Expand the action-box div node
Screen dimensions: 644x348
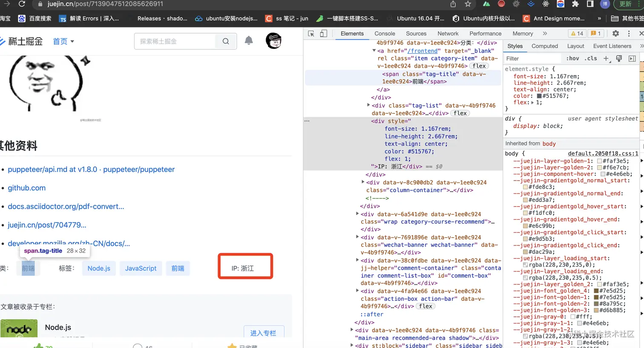357,291
